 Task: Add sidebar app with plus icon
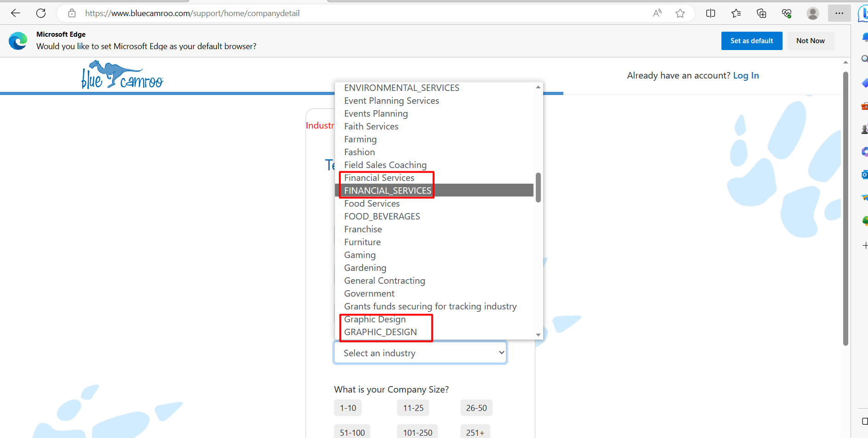[865, 246]
